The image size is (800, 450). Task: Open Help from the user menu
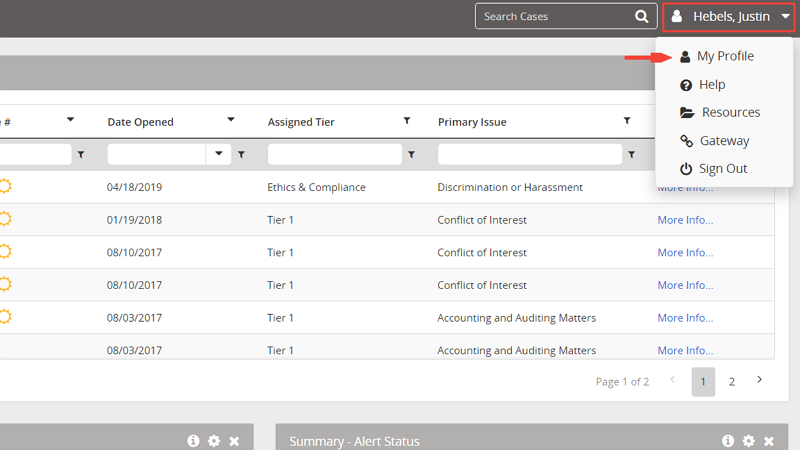click(x=712, y=85)
